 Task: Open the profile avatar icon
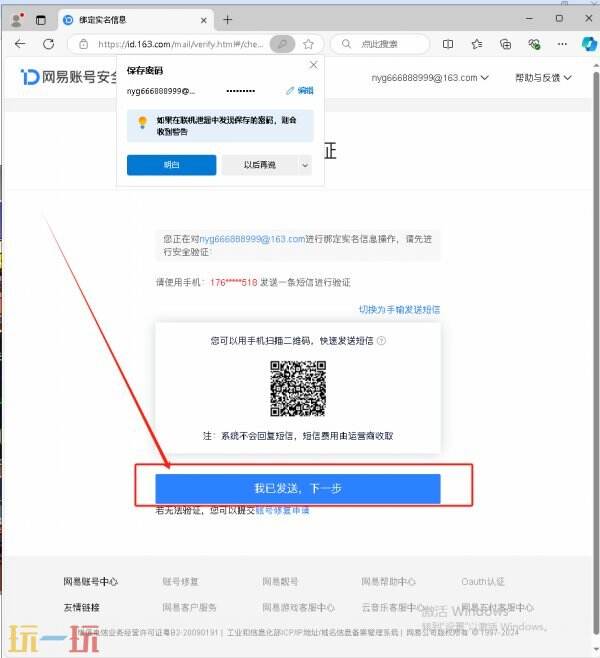coord(17,20)
